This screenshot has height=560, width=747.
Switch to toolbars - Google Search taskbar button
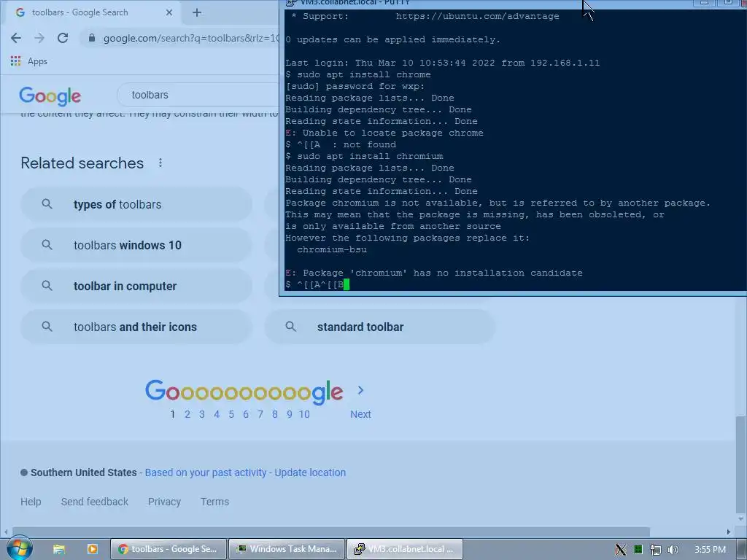[169, 549]
